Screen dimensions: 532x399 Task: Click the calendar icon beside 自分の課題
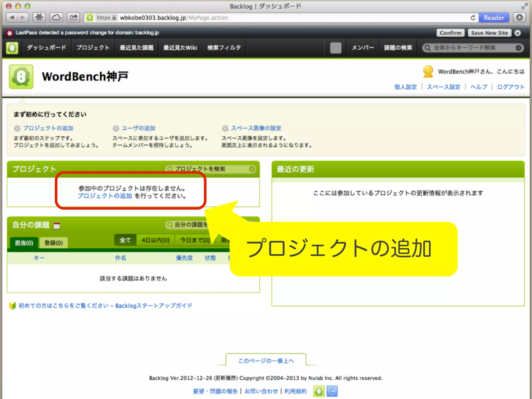(57, 225)
